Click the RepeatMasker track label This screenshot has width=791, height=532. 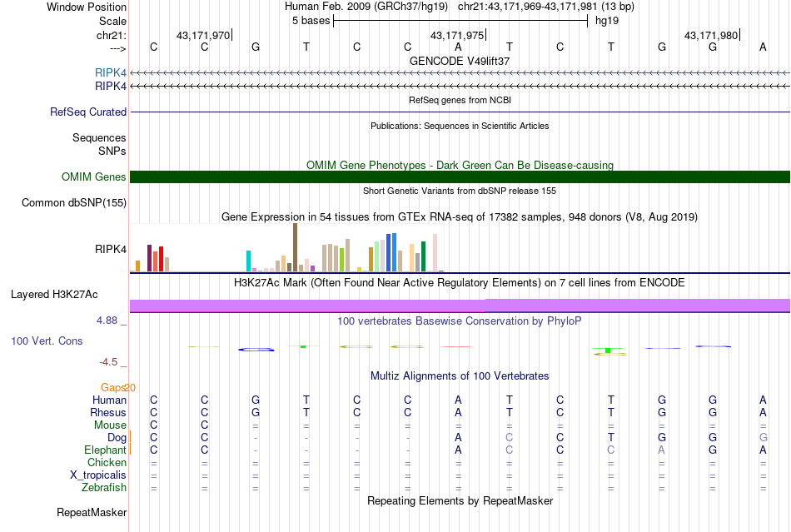click(x=92, y=512)
